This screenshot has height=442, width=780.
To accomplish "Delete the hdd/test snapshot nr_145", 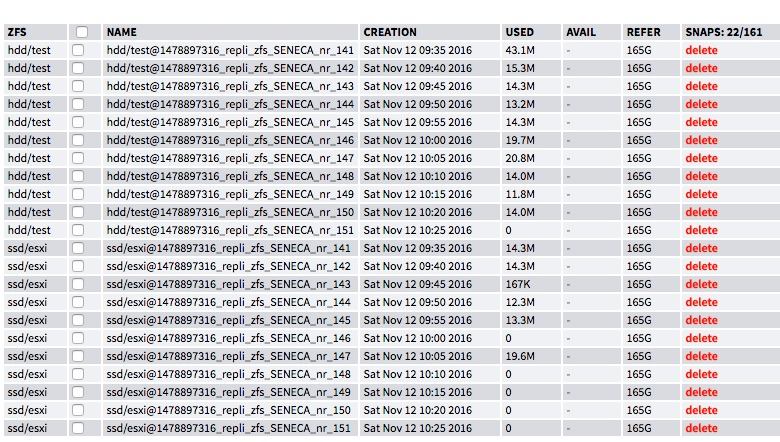I will (701, 122).
